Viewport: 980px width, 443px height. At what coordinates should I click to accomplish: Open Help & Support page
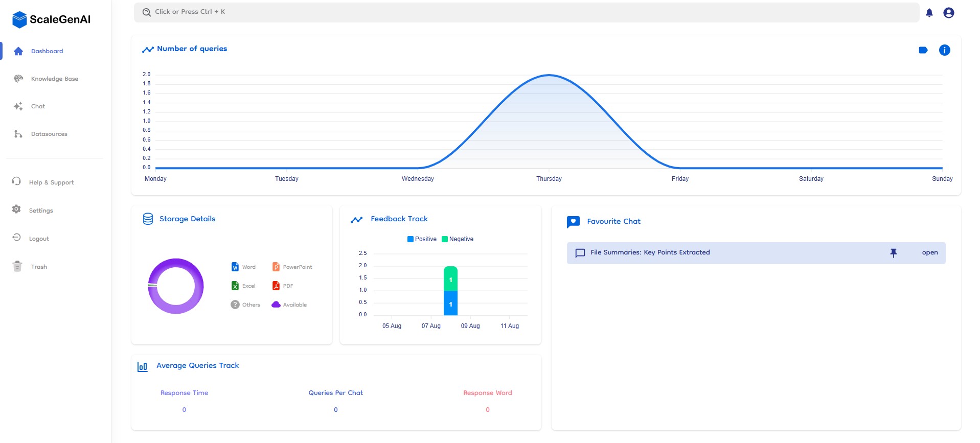(51, 182)
